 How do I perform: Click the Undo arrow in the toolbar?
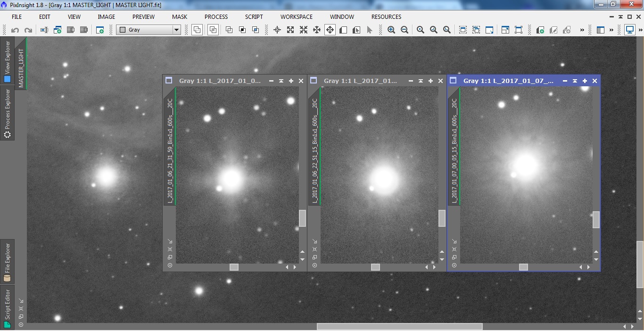(x=15, y=30)
